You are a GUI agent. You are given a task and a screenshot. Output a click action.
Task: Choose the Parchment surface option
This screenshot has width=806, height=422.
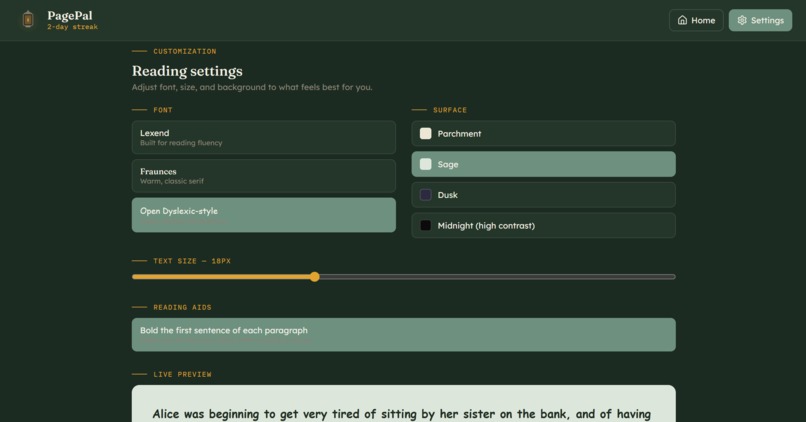click(543, 134)
